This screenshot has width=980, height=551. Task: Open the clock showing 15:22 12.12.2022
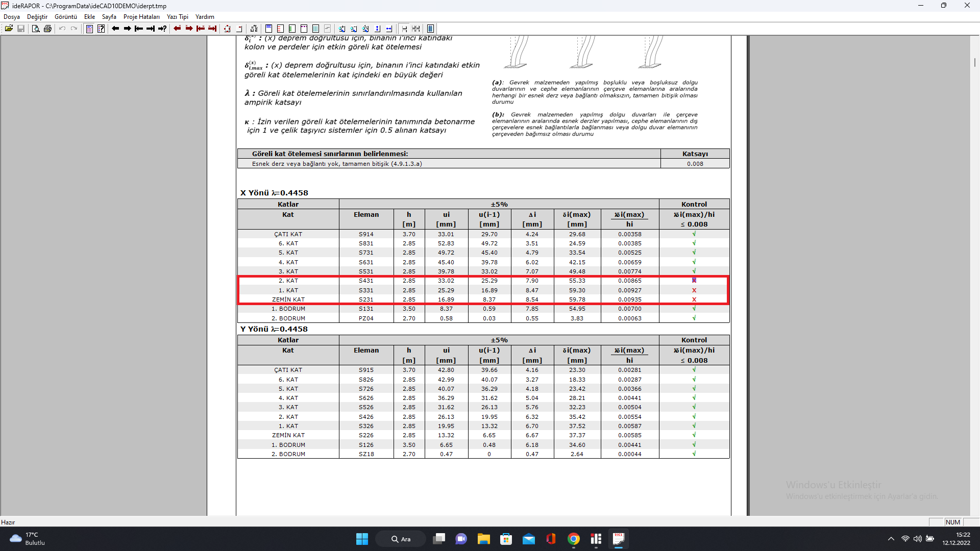(x=957, y=539)
